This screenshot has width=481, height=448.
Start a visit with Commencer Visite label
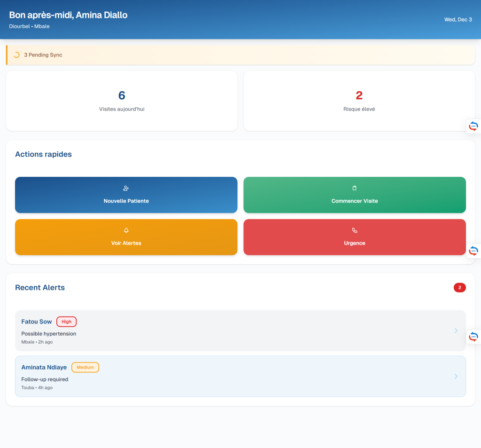355,201
